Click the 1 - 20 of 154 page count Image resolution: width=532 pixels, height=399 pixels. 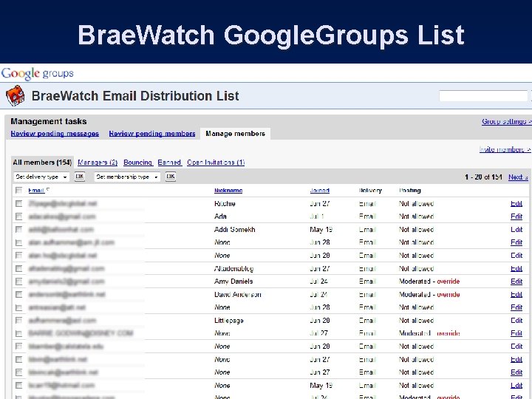483,177
